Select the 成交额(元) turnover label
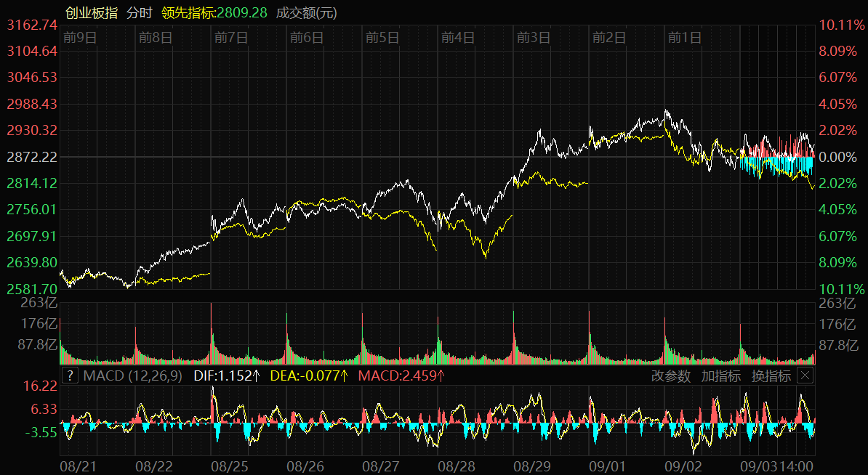Viewport: 868px width, 475px height. pos(306,13)
